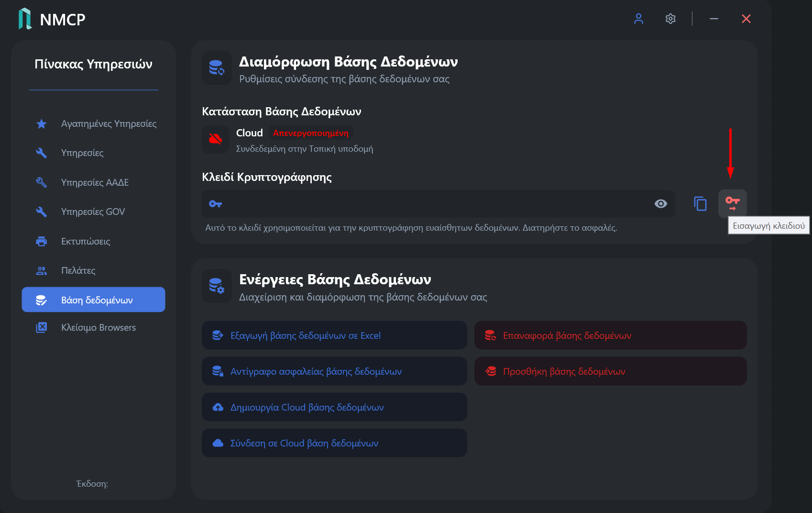Go to Υπηρεσίες GOV section

(94, 212)
